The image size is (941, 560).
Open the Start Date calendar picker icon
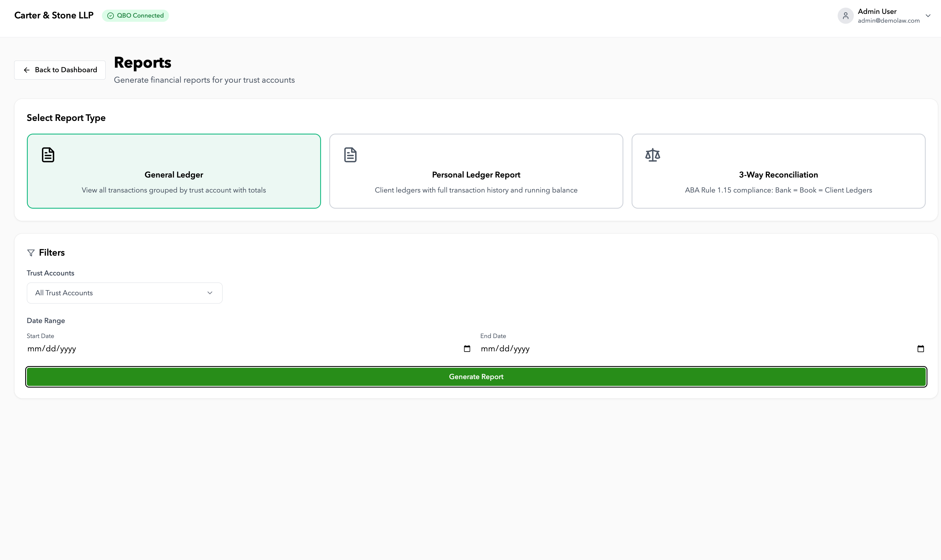click(467, 349)
